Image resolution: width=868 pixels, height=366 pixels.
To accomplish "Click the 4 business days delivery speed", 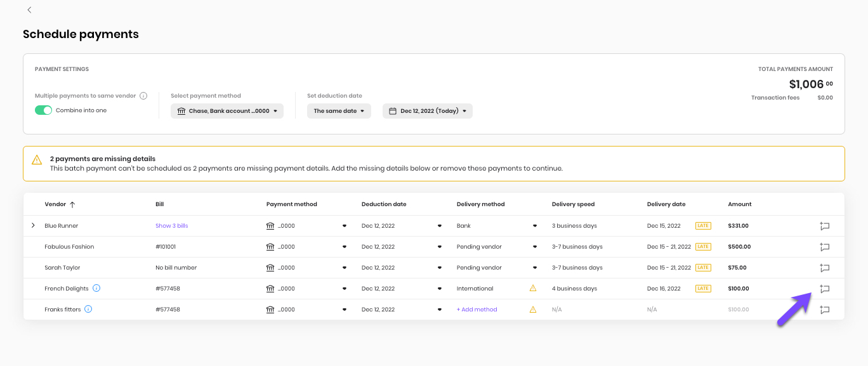I will 574,289.
